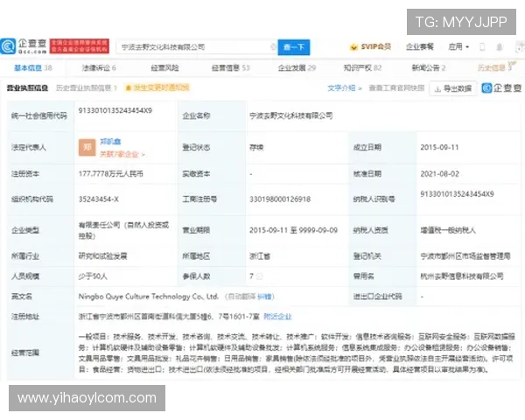Click 增值税一般纳税人 taxpayer qualification
525x420 pixels.
point(448,230)
